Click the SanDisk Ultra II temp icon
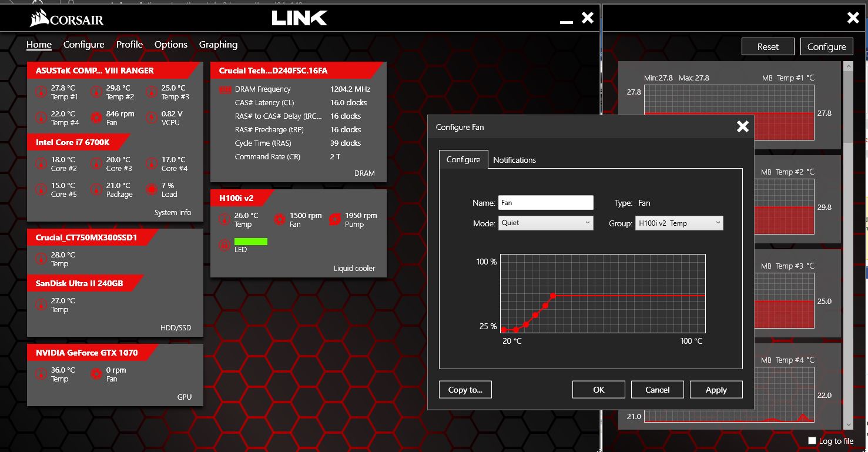The height and width of the screenshot is (452, 868). tap(41, 304)
